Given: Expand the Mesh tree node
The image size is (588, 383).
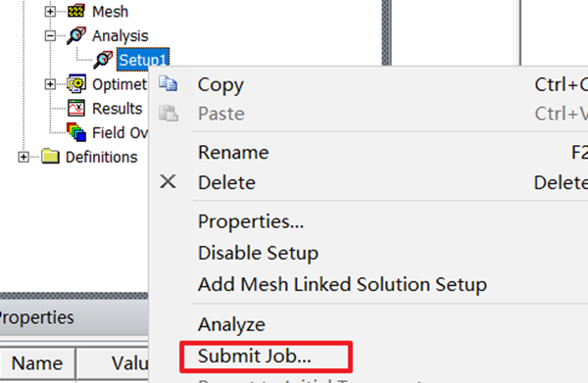Looking at the screenshot, I should (50, 12).
